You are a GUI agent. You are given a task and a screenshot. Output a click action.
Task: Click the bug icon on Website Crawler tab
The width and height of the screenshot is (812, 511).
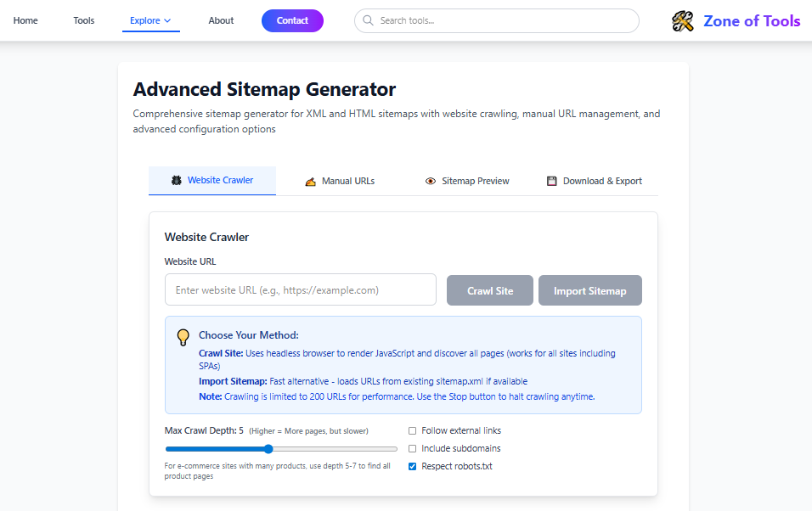[177, 181]
